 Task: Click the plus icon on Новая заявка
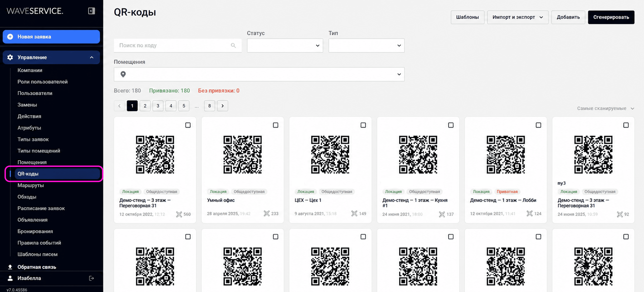click(x=10, y=37)
